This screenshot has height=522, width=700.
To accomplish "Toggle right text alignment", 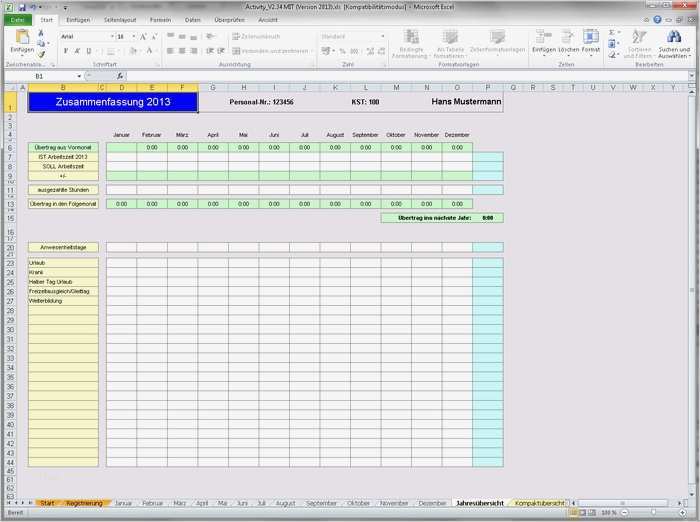I will 194,51.
